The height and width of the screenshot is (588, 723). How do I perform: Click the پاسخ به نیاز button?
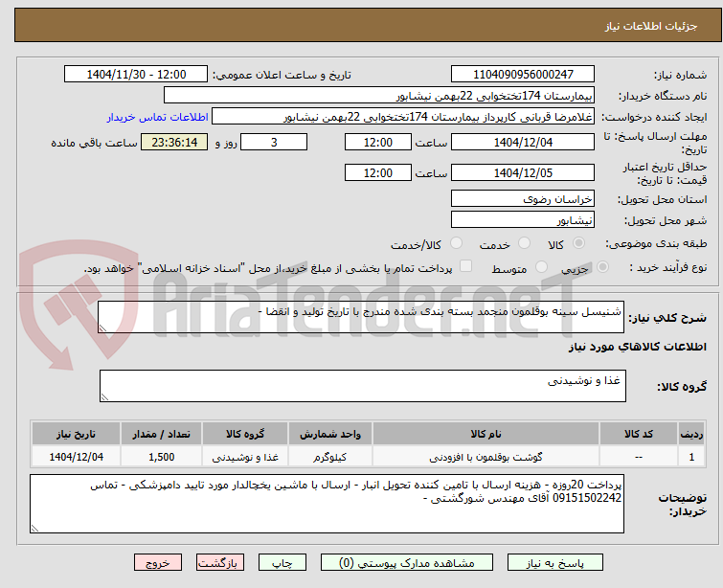click(x=555, y=563)
